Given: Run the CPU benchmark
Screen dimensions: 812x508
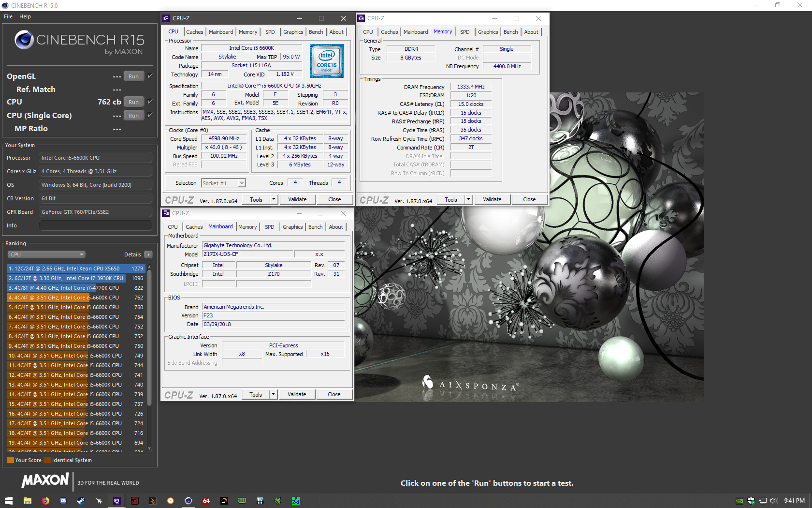Looking at the screenshot, I should coord(134,102).
